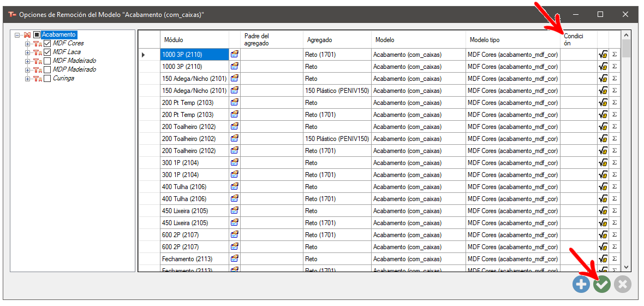Open editor icon for 1000 3P row with Reto (1701)
Image resolution: width=644 pixels, height=306 pixels.
click(235, 54)
